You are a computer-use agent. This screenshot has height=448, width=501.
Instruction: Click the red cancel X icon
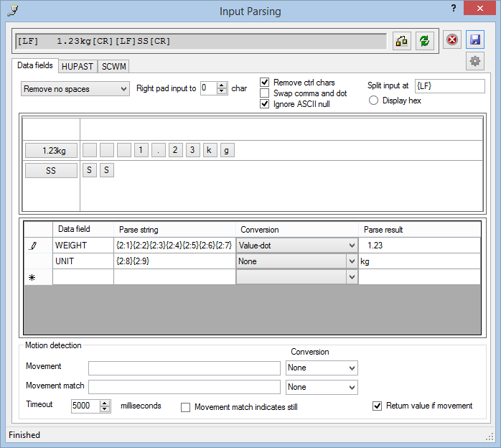coord(452,40)
